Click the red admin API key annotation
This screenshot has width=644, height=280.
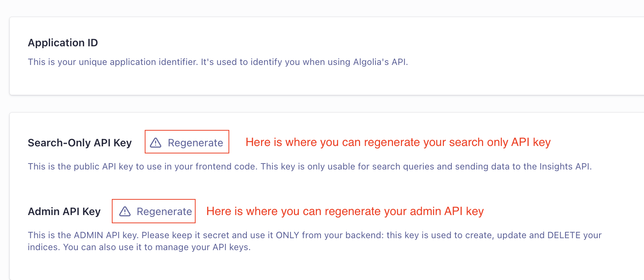(x=345, y=211)
